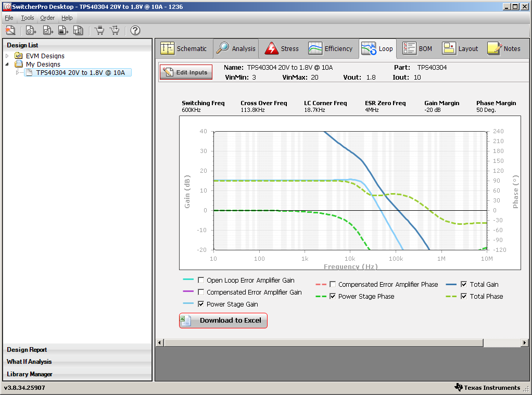Click the Stress red warning icon

tap(271, 48)
